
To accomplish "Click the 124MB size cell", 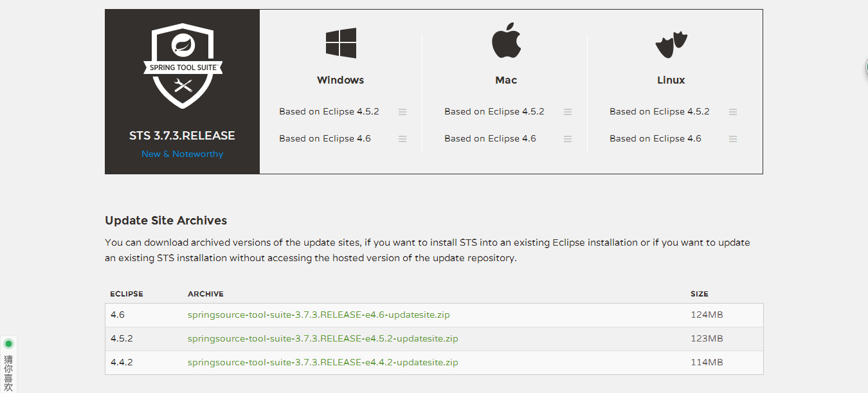I will [x=707, y=315].
